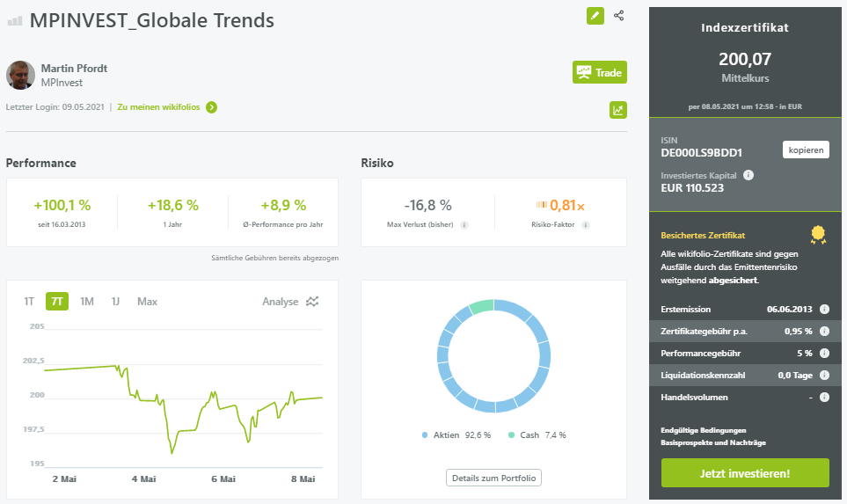Click the green chart icon below Trade
847x504 pixels.
(x=618, y=110)
